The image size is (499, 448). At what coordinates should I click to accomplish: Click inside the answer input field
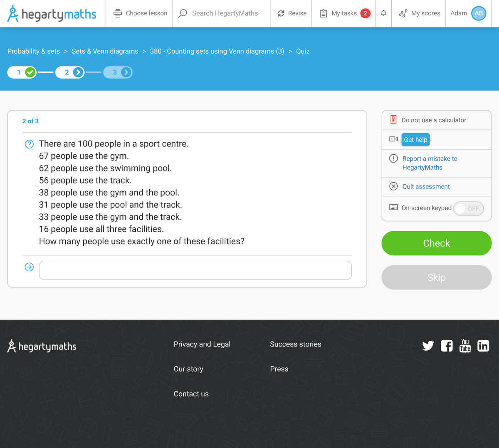click(195, 270)
